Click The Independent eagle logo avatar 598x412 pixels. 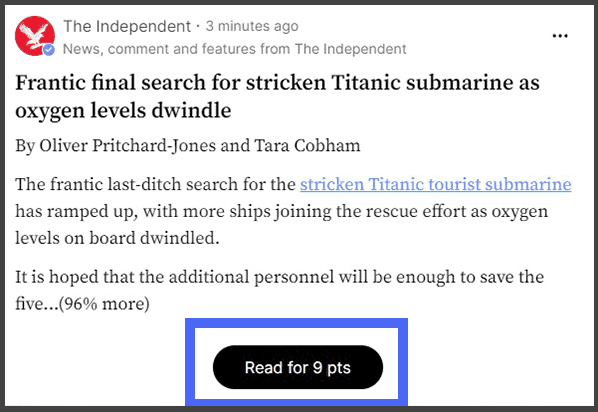[x=35, y=36]
